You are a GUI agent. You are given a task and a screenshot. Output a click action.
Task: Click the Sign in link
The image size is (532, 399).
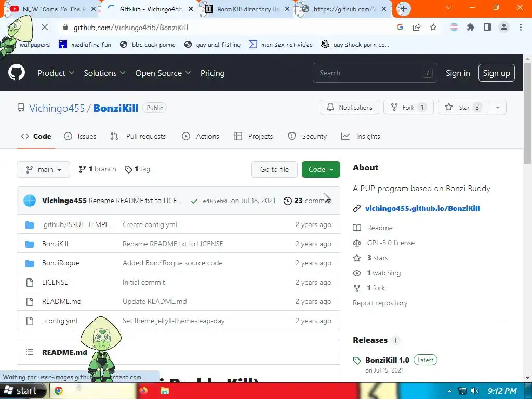click(458, 73)
